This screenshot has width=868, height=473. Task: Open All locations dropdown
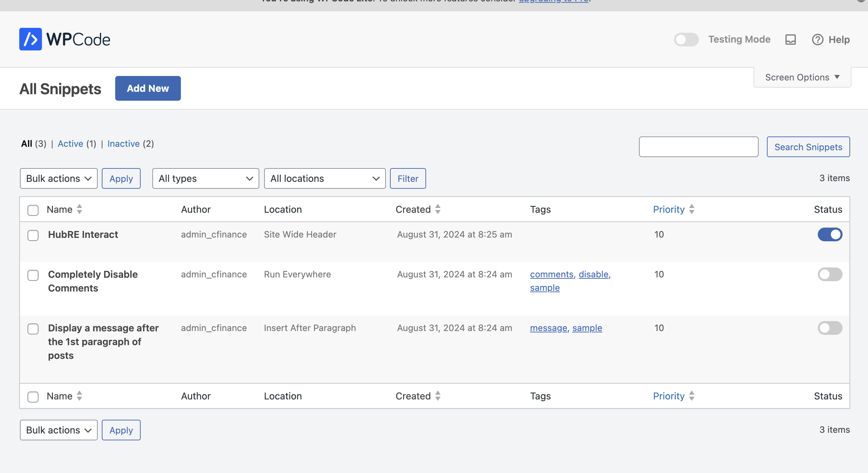click(x=325, y=178)
